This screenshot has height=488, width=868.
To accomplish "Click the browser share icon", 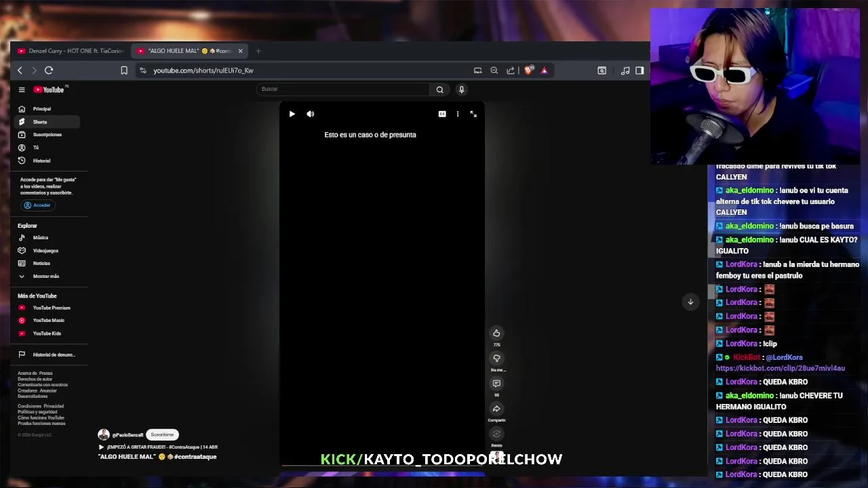I will [511, 70].
